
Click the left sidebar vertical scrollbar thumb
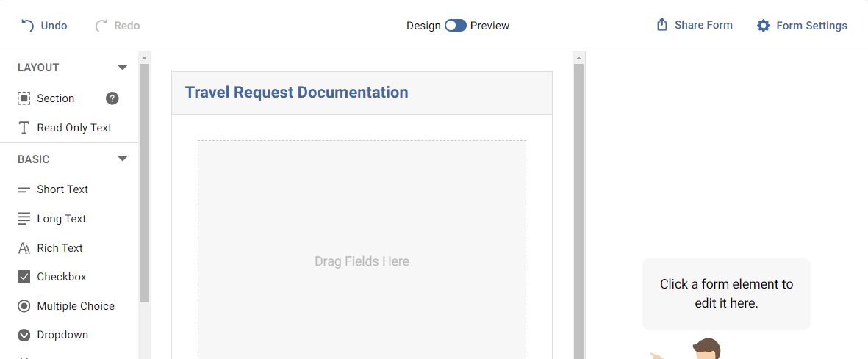[x=144, y=184]
